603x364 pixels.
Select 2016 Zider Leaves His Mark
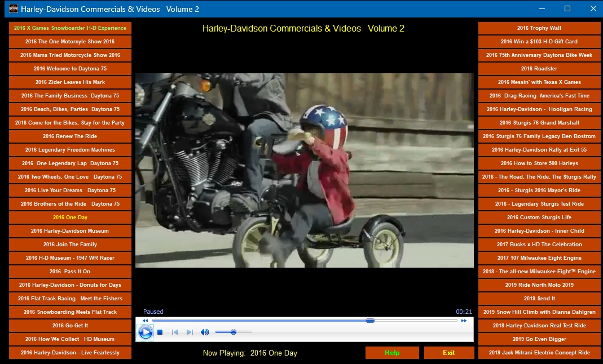click(70, 82)
